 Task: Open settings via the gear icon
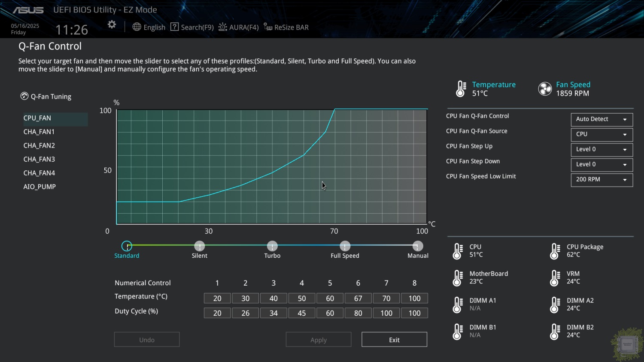point(112,24)
